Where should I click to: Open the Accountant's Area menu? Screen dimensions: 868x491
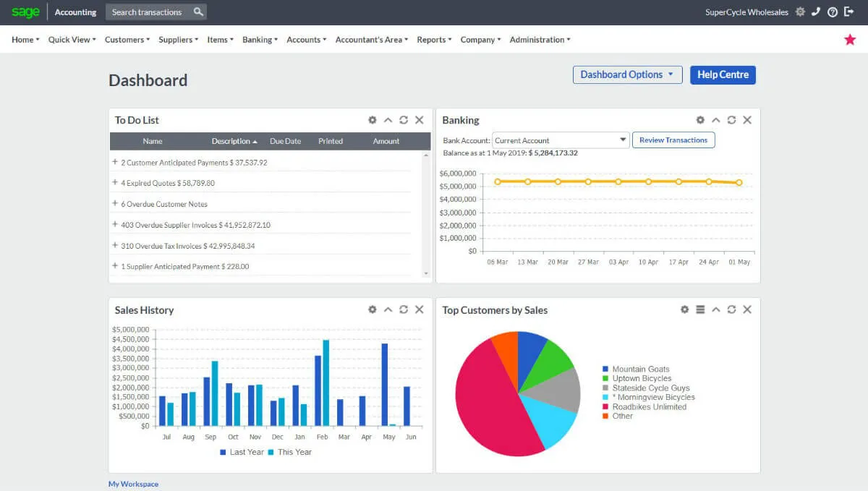[x=370, y=40]
